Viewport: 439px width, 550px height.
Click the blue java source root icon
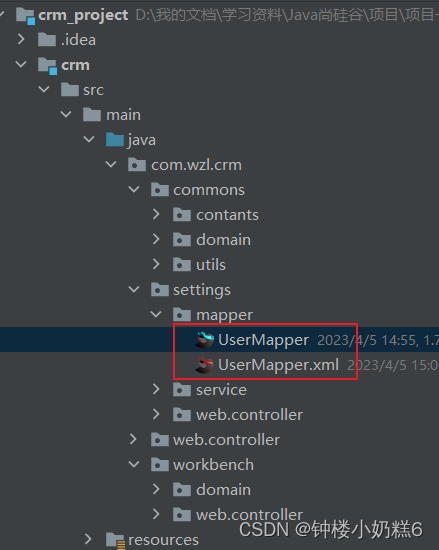pyautogui.click(x=115, y=140)
